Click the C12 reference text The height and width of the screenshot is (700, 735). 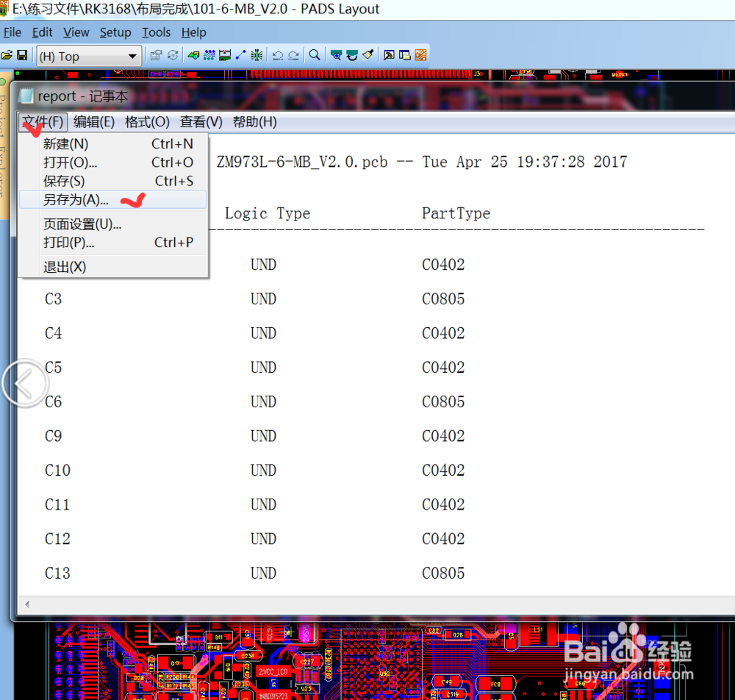pos(57,539)
